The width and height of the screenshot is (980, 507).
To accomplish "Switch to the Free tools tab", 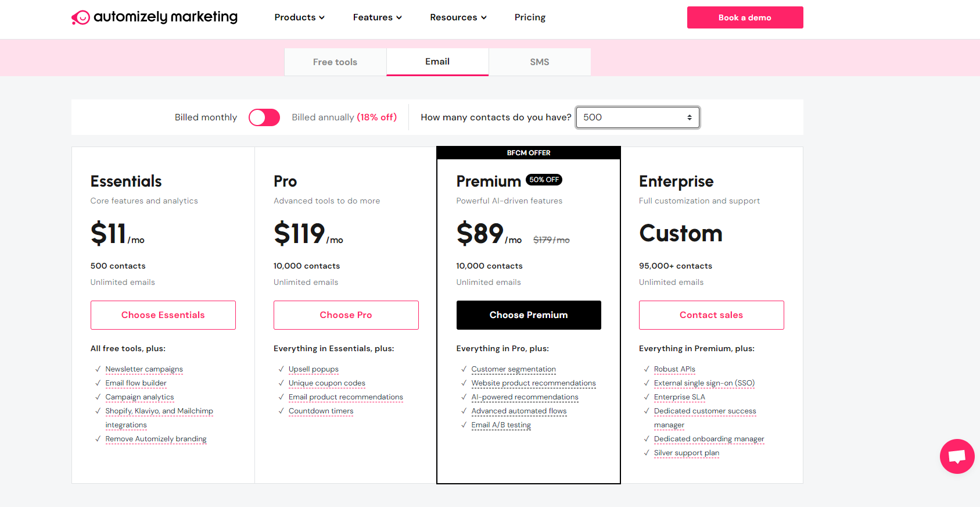I will pos(335,62).
